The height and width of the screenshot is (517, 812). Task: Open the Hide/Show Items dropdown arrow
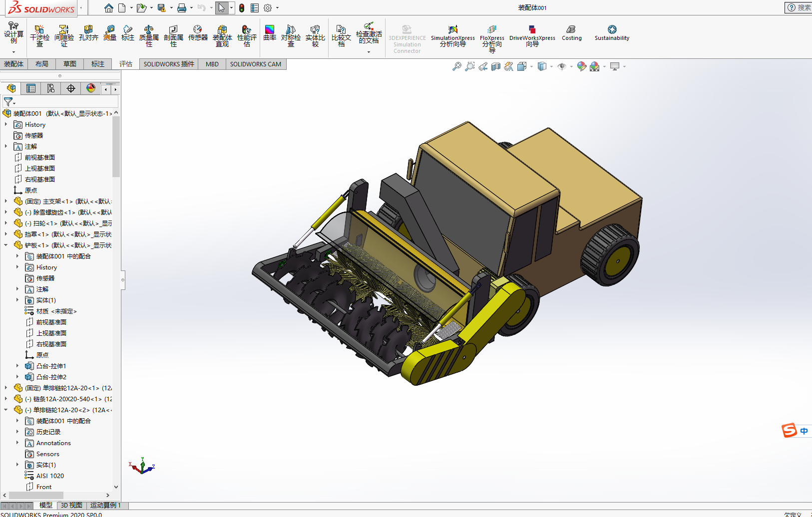coord(571,66)
